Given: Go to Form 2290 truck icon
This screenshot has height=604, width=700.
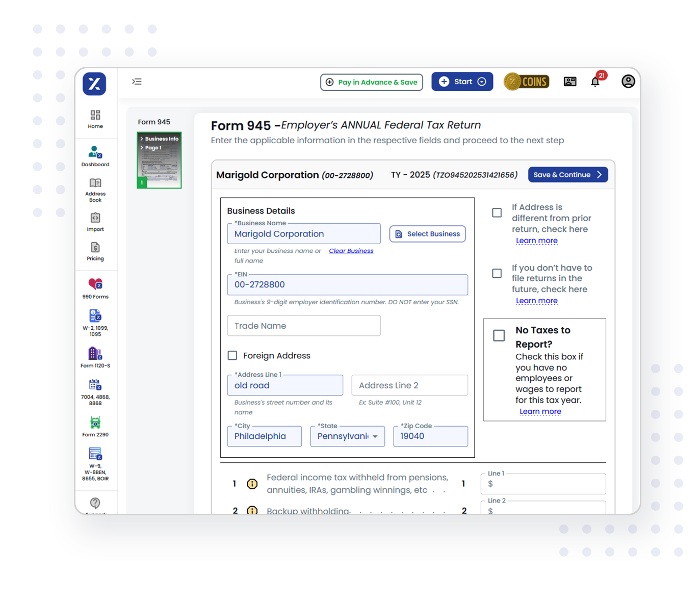Looking at the screenshot, I should coord(95,426).
